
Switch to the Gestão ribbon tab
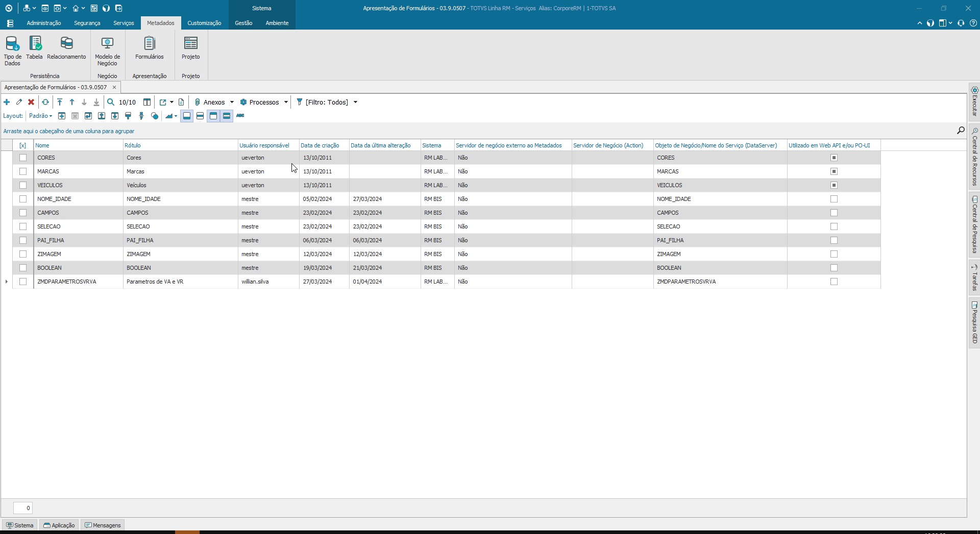(243, 23)
